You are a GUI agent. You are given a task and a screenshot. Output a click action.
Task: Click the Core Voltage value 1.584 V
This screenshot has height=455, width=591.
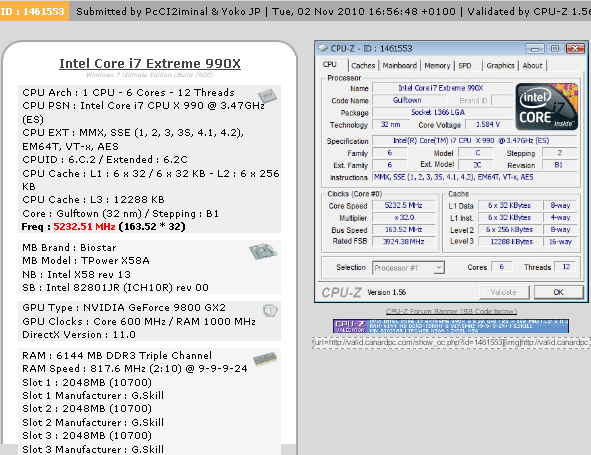coord(488,124)
